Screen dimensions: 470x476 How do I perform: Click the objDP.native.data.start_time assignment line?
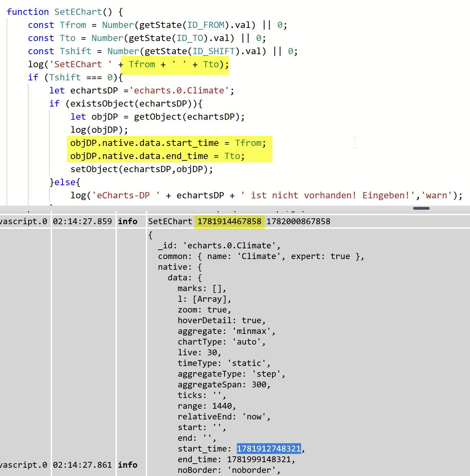point(168,143)
